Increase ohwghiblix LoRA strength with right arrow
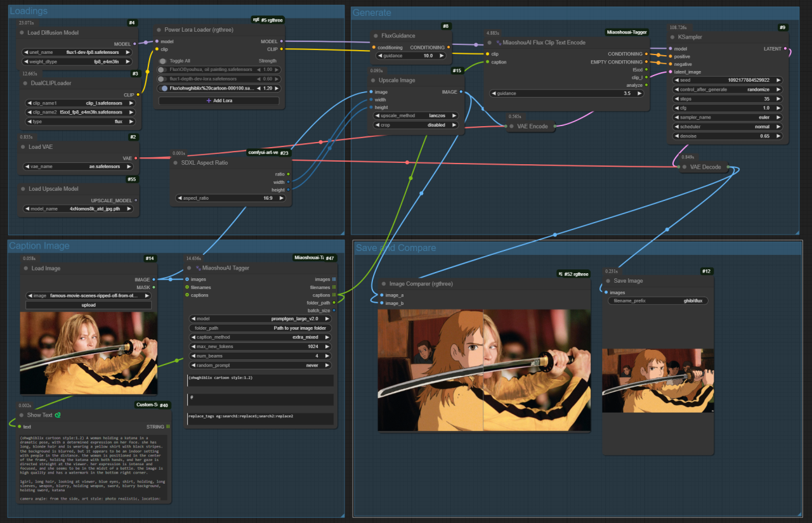 pyautogui.click(x=277, y=88)
